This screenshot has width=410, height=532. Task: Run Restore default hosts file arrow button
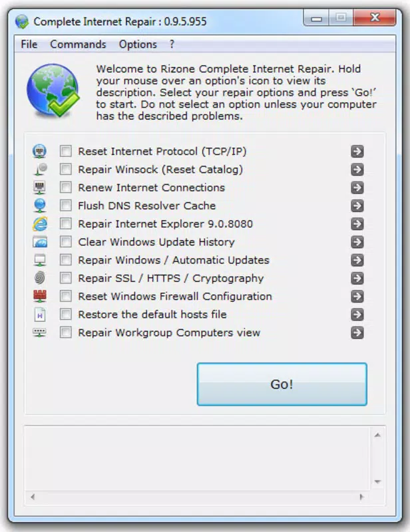coord(357,315)
